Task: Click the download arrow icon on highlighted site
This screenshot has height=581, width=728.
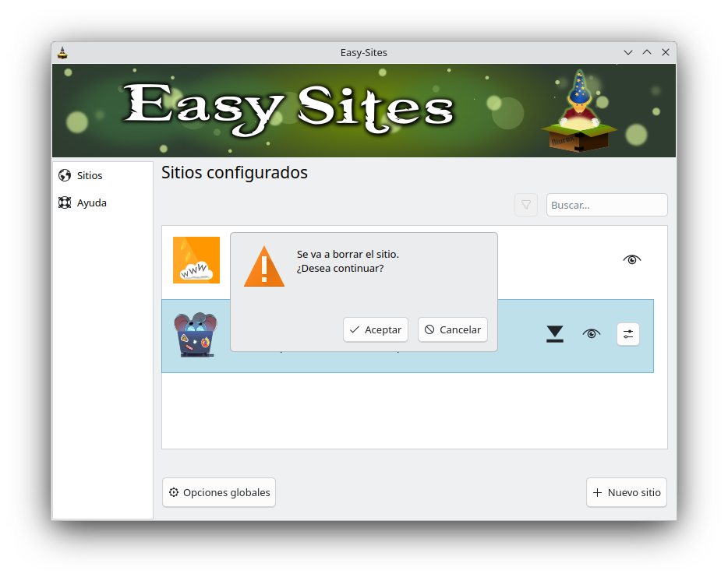Action: coord(554,334)
